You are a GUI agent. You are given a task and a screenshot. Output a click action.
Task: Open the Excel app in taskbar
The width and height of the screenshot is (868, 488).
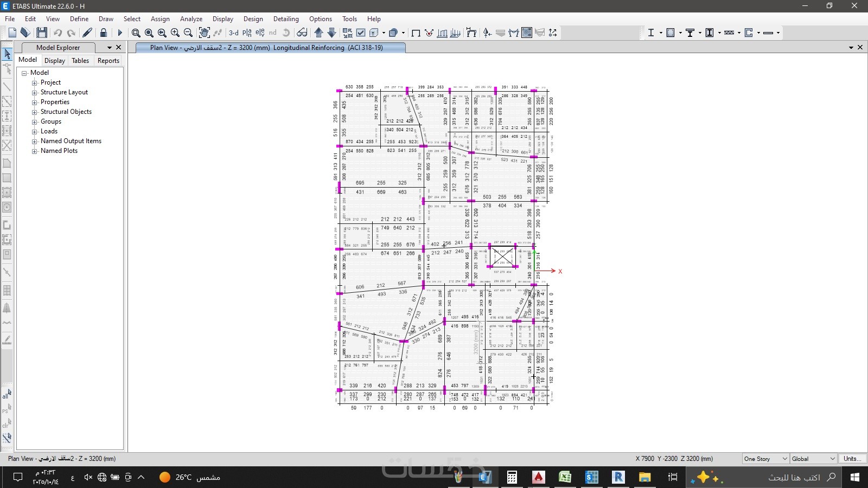pyautogui.click(x=565, y=477)
